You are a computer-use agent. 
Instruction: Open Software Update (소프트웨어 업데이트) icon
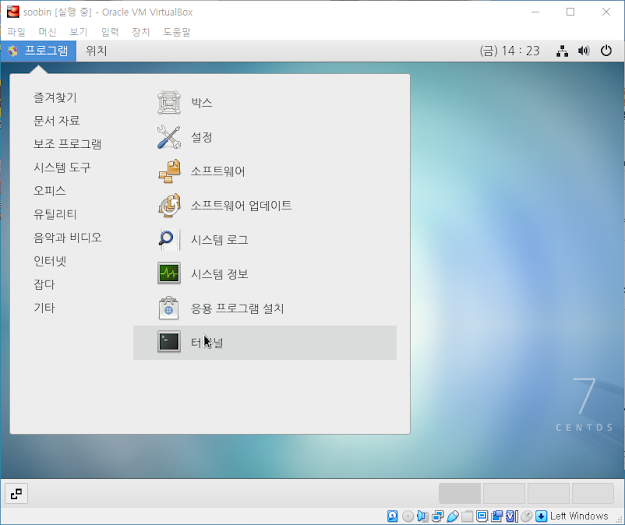coord(169,205)
